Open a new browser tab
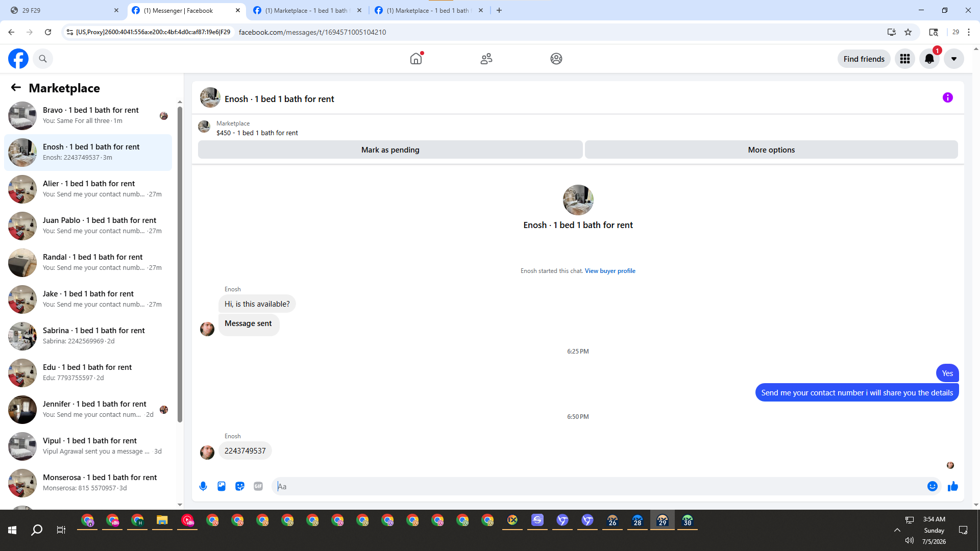The image size is (980, 551). [499, 10]
